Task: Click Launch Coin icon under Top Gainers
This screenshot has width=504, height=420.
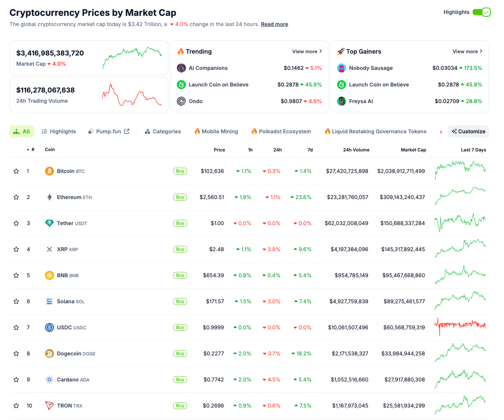Action: [342, 85]
